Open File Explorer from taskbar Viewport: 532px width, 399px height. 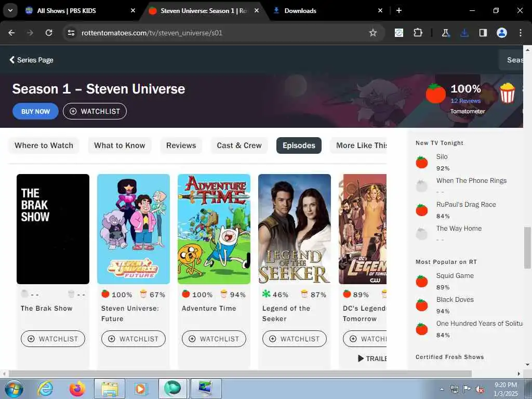pyautogui.click(x=110, y=389)
